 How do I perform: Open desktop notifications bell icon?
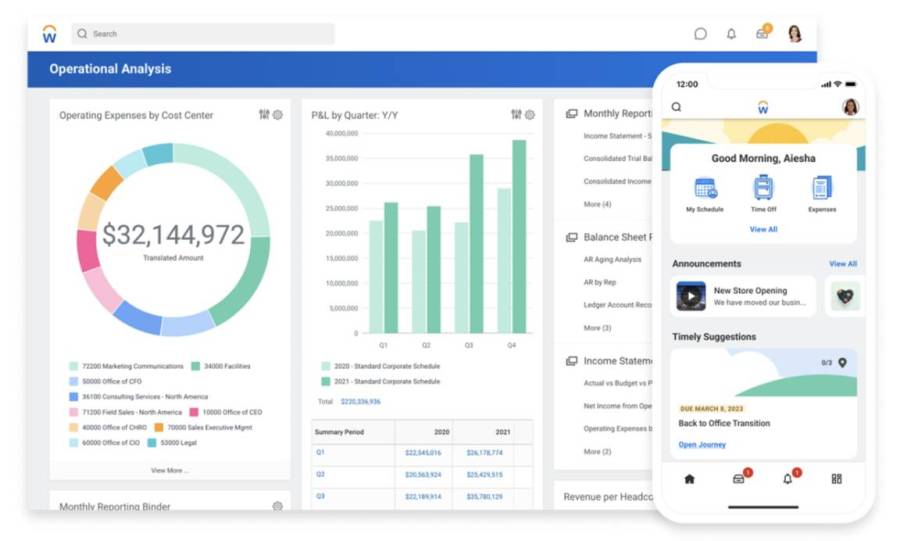coord(731,34)
